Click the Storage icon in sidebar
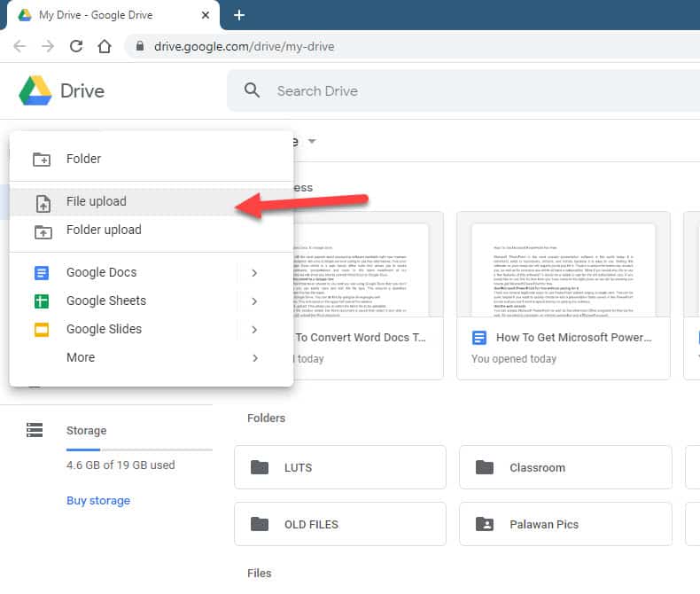700x594 pixels. pos(35,430)
